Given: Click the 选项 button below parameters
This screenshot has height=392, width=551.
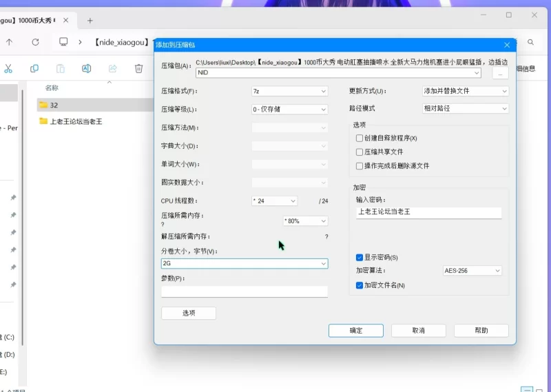Looking at the screenshot, I should tap(188, 313).
